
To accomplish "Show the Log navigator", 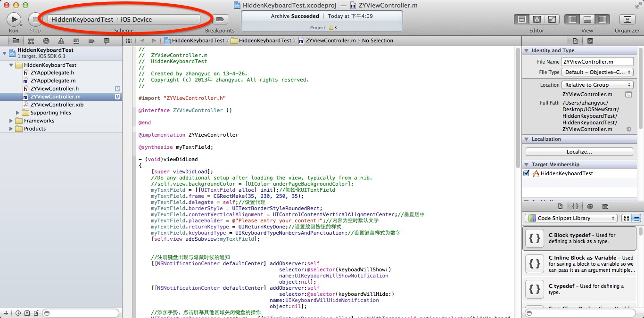I will [x=106, y=41].
